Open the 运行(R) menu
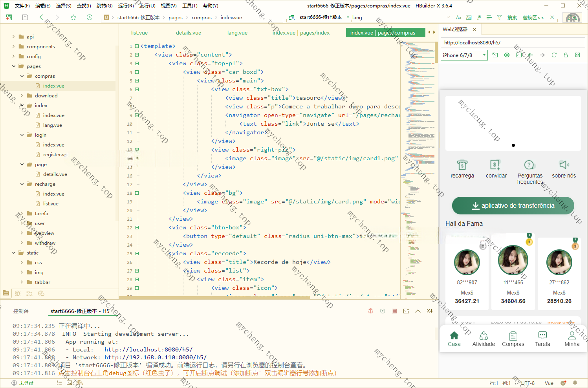 126,6
